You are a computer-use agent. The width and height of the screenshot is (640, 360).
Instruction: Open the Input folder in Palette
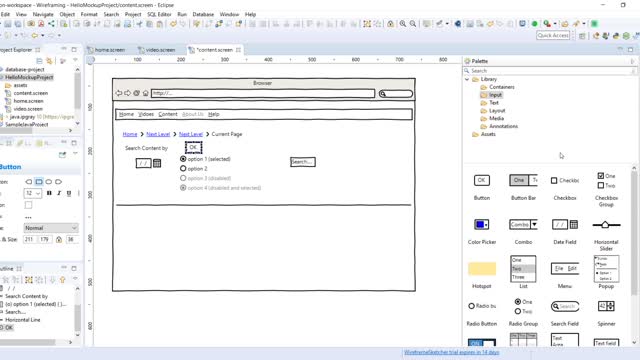(x=491, y=95)
